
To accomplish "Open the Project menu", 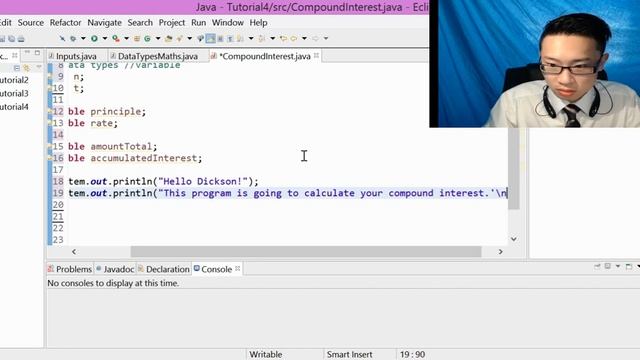I will 171,22.
